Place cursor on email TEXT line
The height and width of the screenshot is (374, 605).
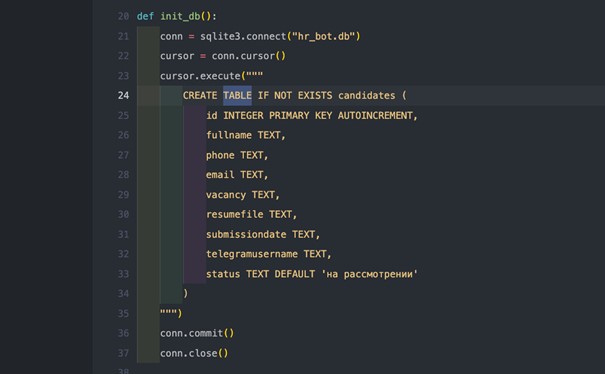(x=237, y=175)
